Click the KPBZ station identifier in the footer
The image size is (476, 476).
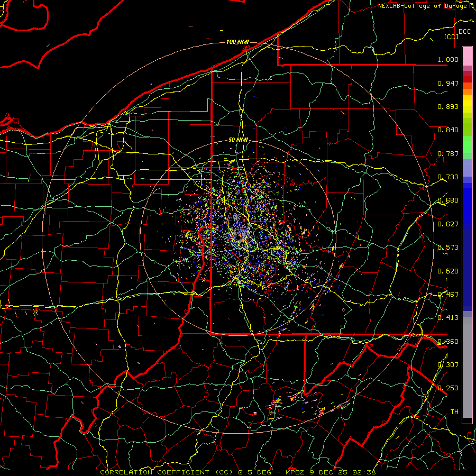pos(296,472)
